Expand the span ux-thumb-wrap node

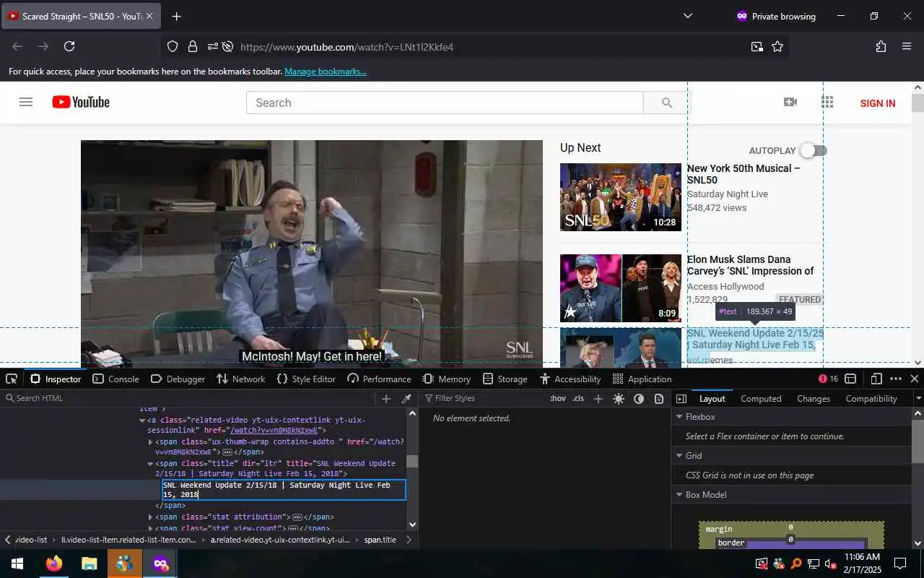(150, 441)
